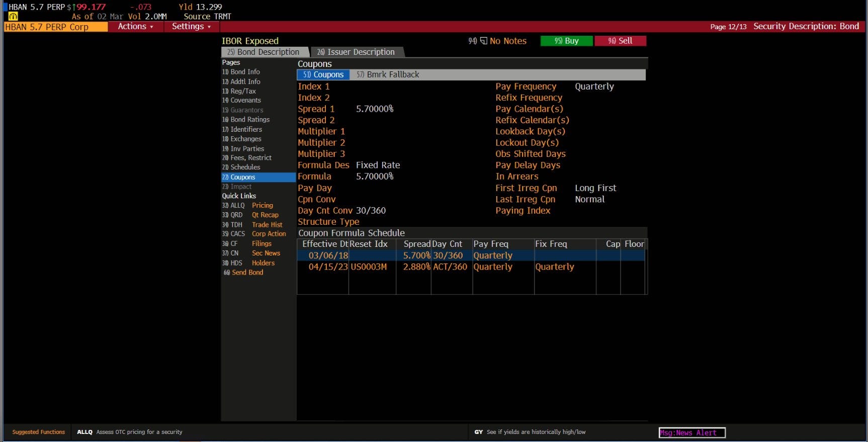Open the Schedules page
The height and width of the screenshot is (442, 868).
point(241,167)
